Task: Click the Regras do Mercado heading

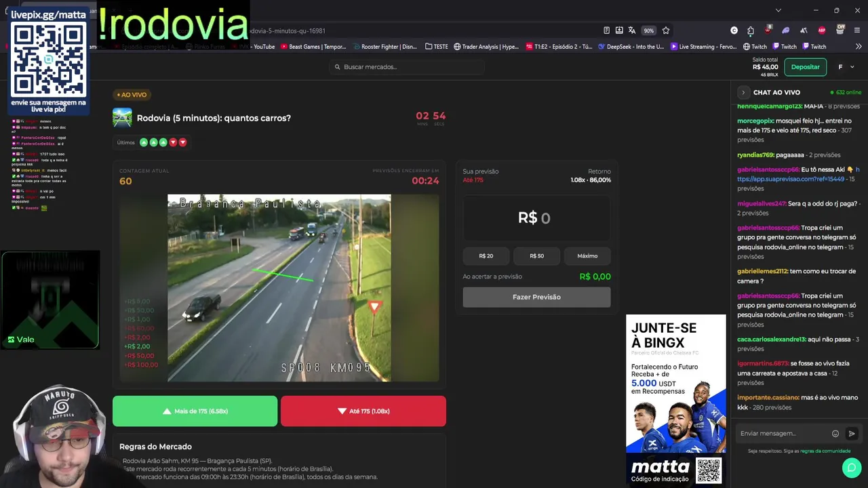Action: [155, 447]
